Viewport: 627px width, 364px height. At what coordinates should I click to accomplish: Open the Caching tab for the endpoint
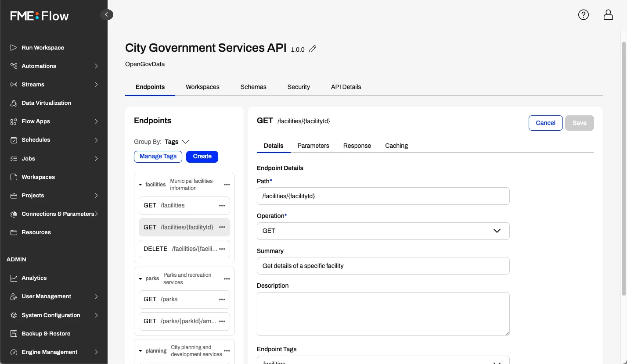(x=396, y=146)
